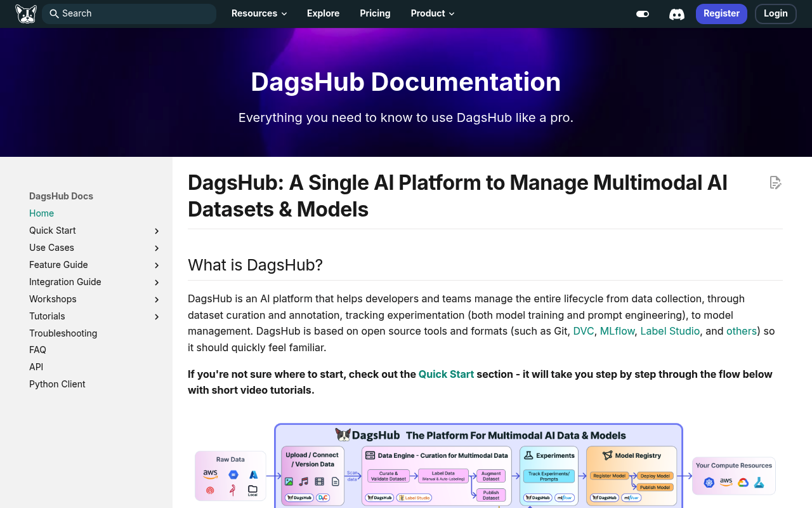Click the Kubernetes icon in Compute Resources
The image size is (812, 508).
[x=709, y=483]
